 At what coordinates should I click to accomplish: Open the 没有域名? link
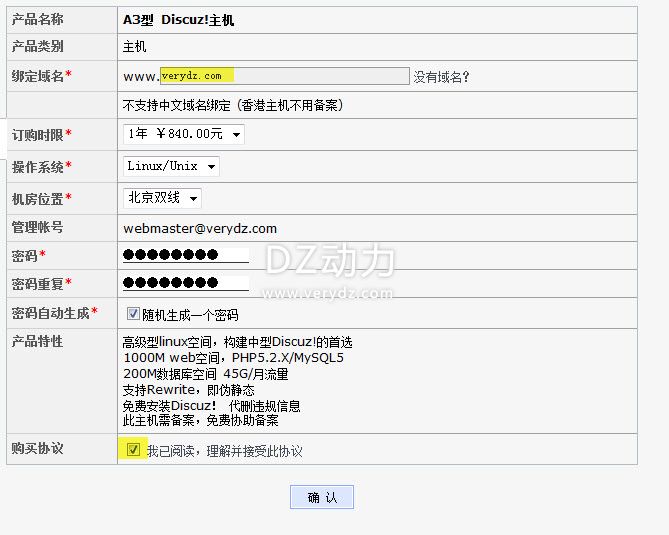tap(441, 77)
